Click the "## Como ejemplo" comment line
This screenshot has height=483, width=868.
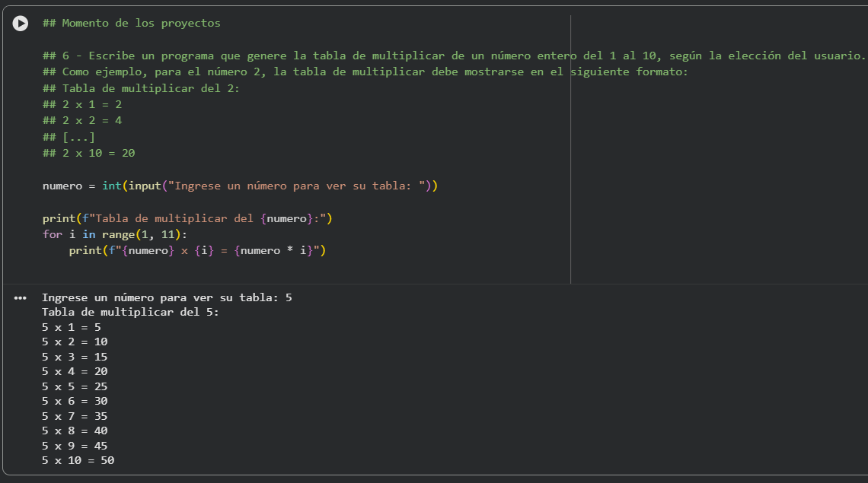(305, 72)
